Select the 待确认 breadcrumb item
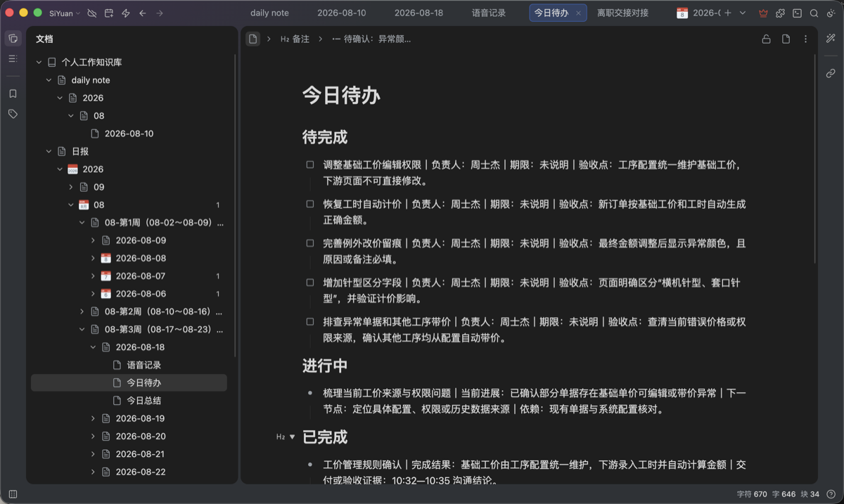This screenshot has width=844, height=504. (371, 39)
